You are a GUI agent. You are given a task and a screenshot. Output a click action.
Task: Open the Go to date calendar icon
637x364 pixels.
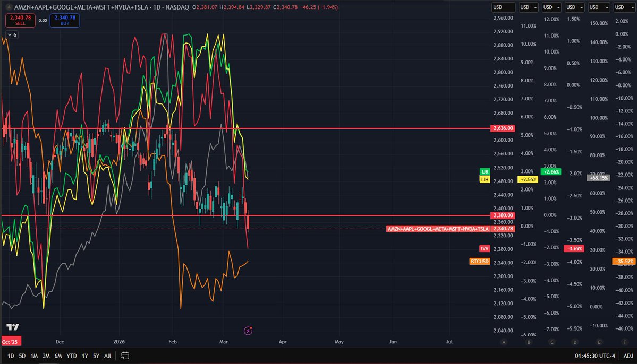tap(125, 356)
